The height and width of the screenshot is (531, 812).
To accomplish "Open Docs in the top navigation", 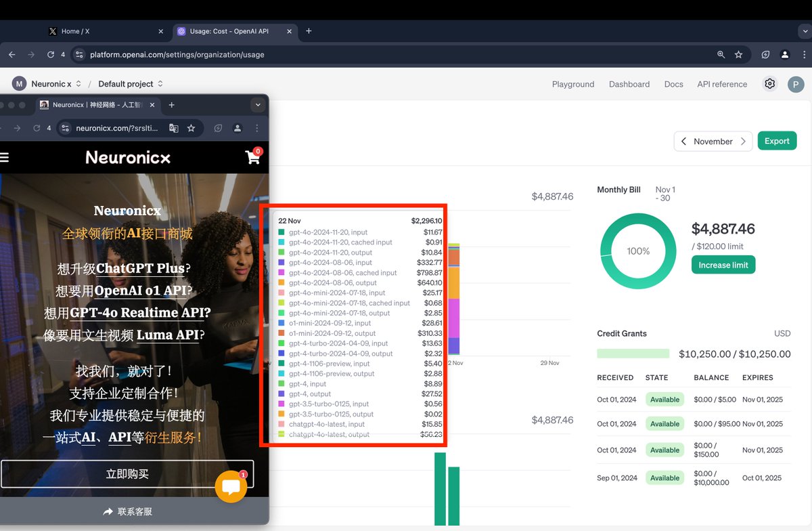I will pos(673,84).
